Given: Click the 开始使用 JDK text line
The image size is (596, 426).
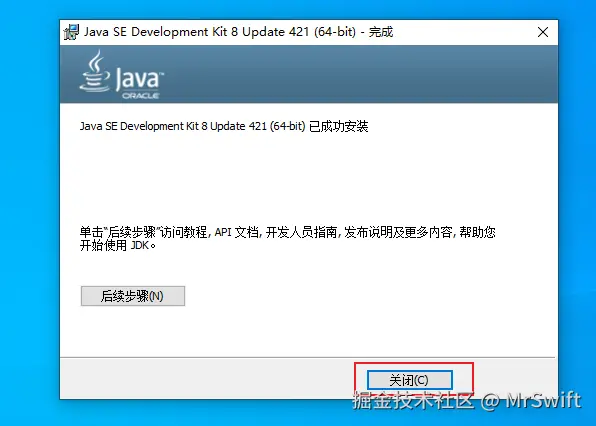Looking at the screenshot, I should [x=117, y=245].
